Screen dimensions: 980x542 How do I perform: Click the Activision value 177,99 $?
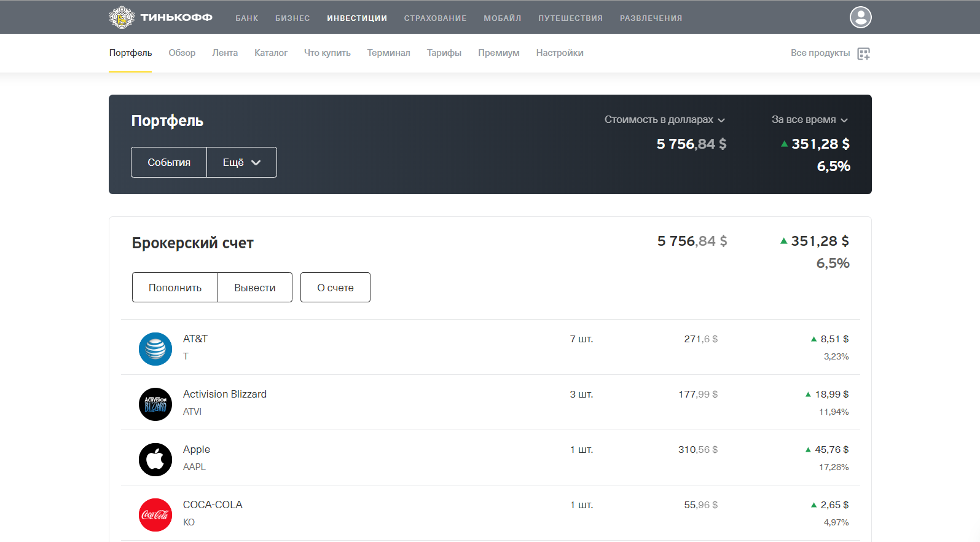coord(698,395)
